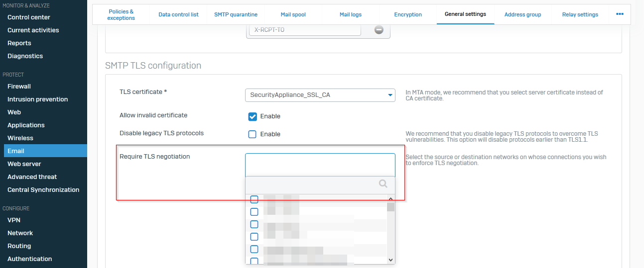Open Require TLS negotiation selection box
The height and width of the screenshot is (268, 644).
320,164
